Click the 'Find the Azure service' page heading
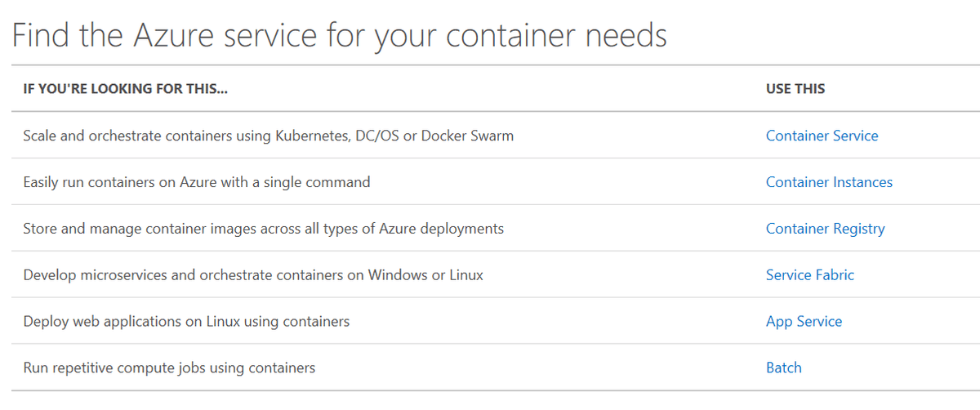 [340, 36]
